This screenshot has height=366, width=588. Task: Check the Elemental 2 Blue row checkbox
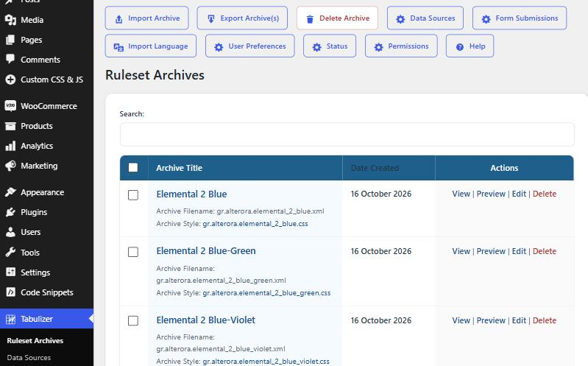click(133, 195)
